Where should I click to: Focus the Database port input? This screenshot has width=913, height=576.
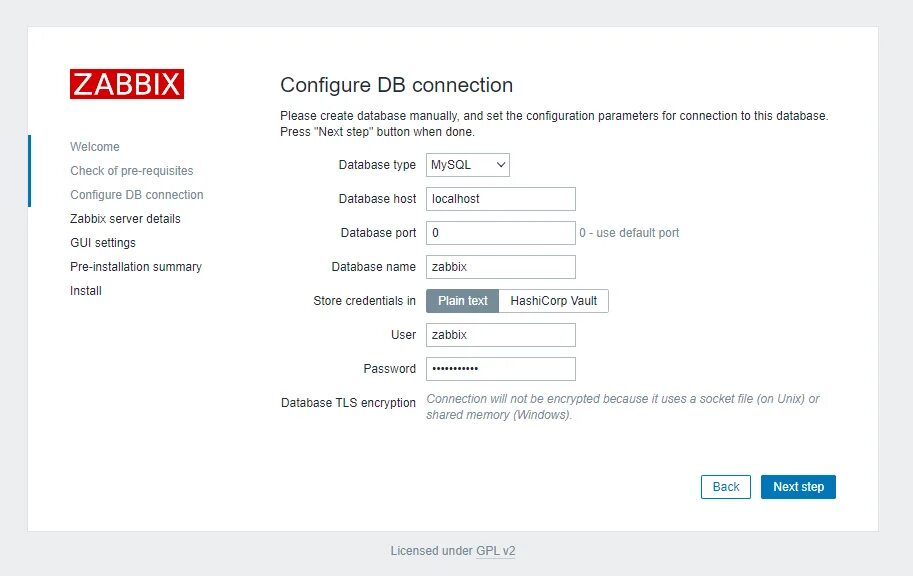coord(501,233)
